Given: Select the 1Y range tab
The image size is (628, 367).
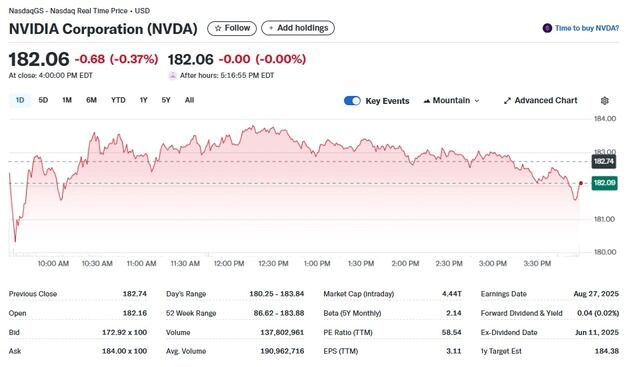Looking at the screenshot, I should (144, 100).
